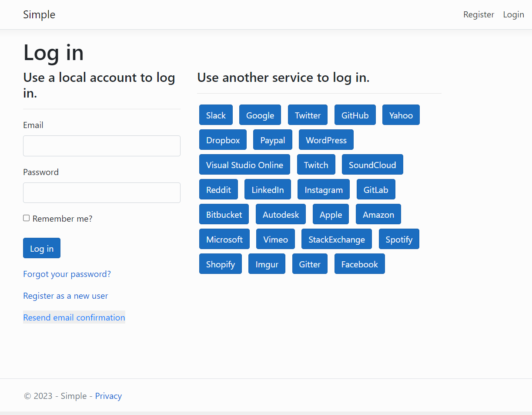The width and height of the screenshot is (532, 415).
Task: Click Resend email confirmation link
Action: coord(74,317)
